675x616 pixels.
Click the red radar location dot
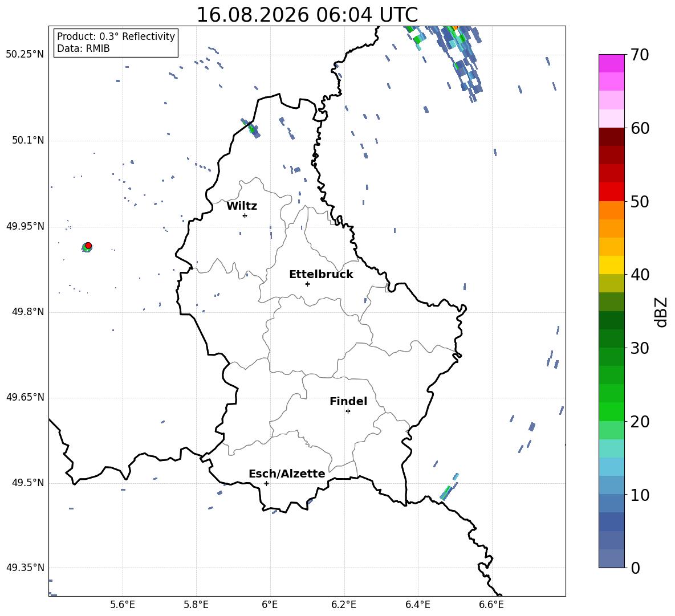pos(88,246)
